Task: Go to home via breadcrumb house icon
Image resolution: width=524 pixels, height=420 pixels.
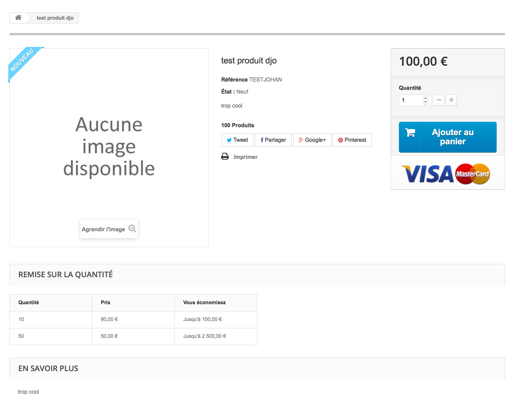Action: [18, 18]
